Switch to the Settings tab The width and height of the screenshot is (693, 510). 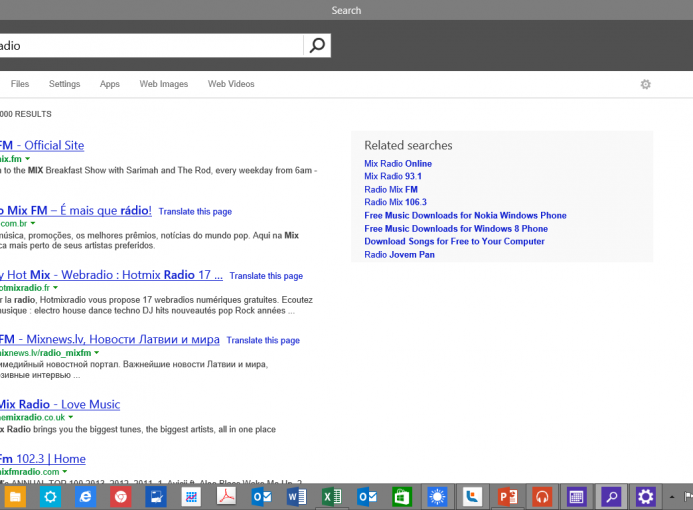click(64, 84)
